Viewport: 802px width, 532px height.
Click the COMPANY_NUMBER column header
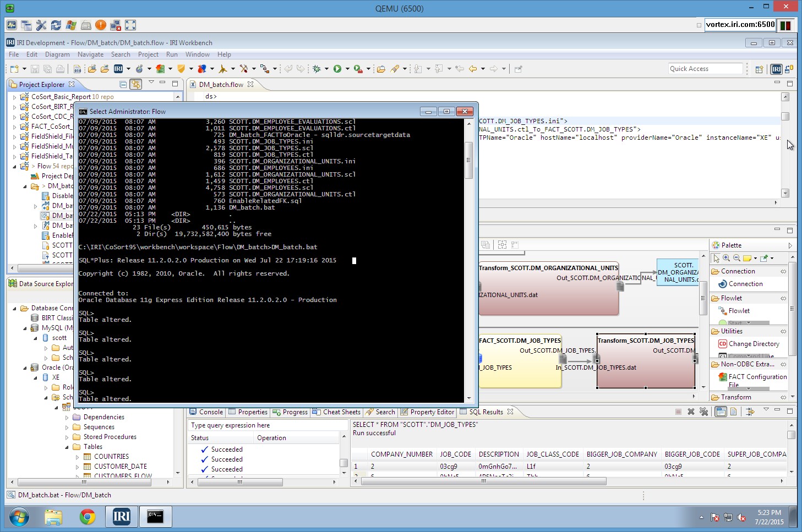[x=402, y=454]
